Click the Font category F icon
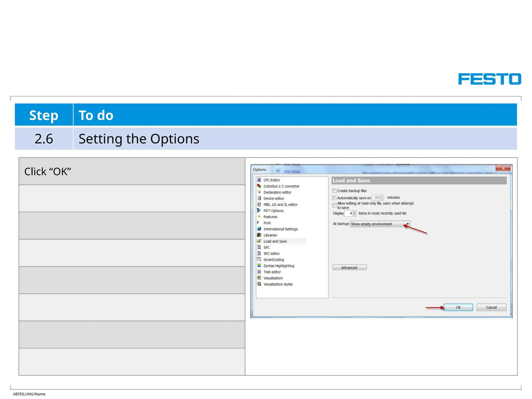 [x=258, y=223]
